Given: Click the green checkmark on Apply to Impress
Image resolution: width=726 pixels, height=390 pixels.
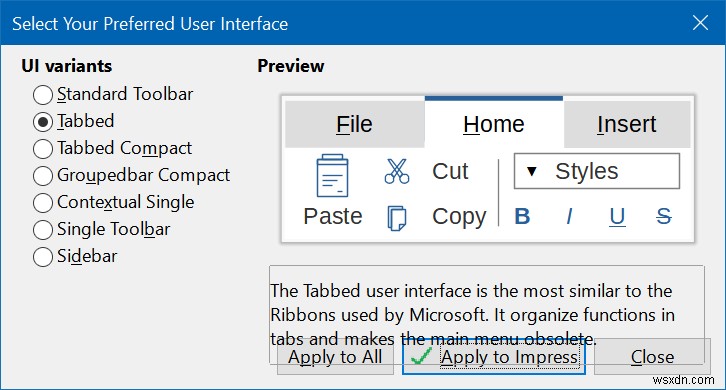Looking at the screenshot, I should pyautogui.click(x=421, y=357).
